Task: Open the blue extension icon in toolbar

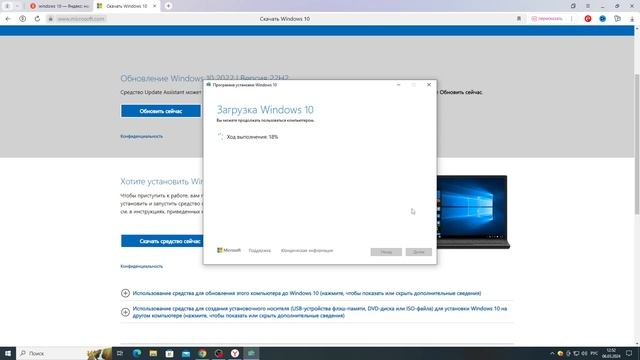Action: pyautogui.click(x=602, y=19)
